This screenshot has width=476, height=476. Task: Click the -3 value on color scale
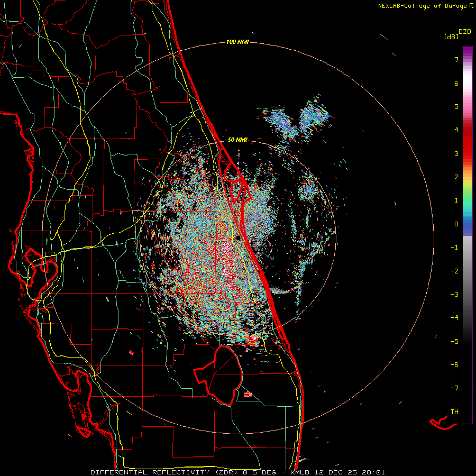[454, 294]
